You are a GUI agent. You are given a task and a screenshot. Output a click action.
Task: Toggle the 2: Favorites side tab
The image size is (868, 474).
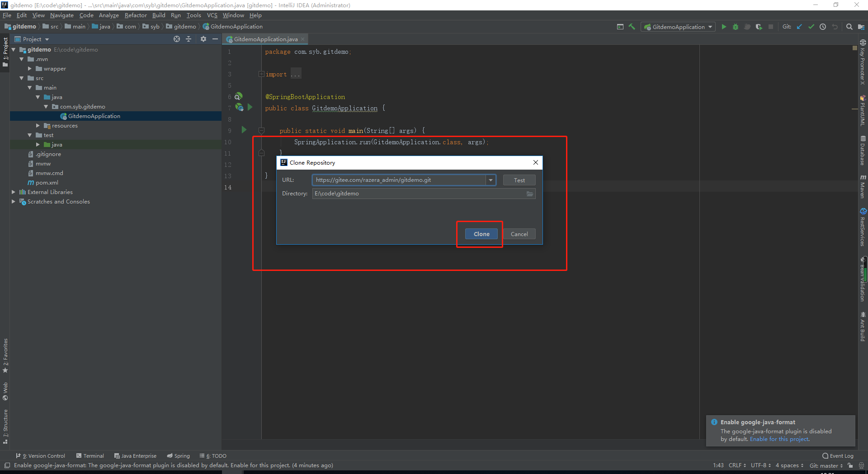(5, 355)
